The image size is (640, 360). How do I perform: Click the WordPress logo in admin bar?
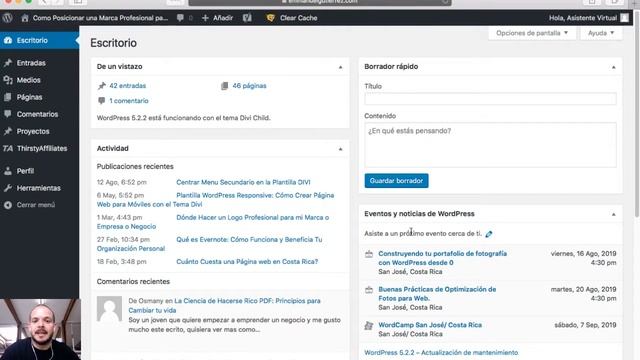tap(7, 18)
